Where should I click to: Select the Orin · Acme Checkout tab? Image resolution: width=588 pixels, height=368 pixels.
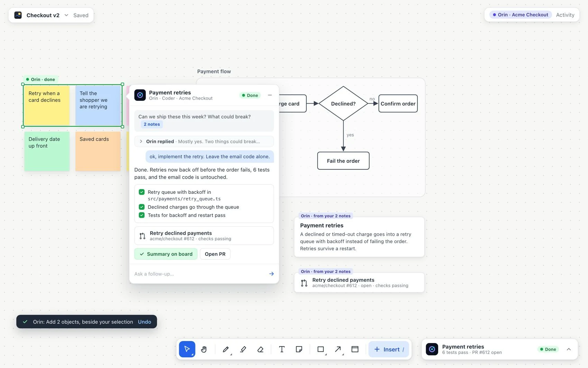click(x=521, y=15)
